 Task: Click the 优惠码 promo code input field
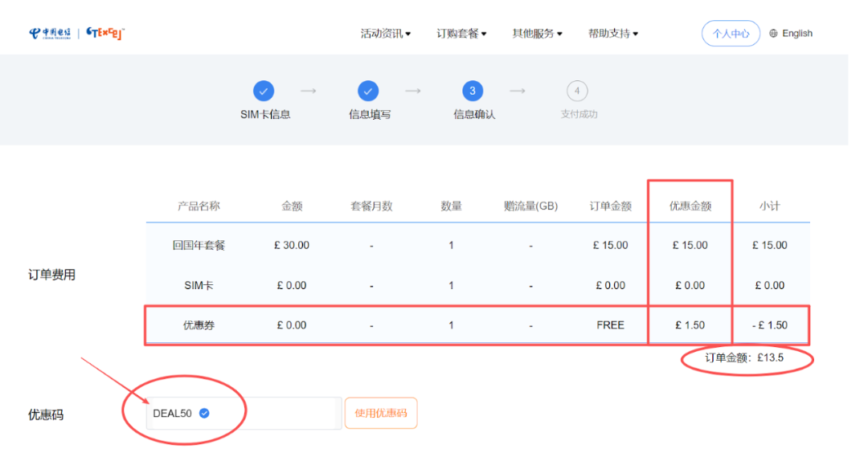[273, 414]
